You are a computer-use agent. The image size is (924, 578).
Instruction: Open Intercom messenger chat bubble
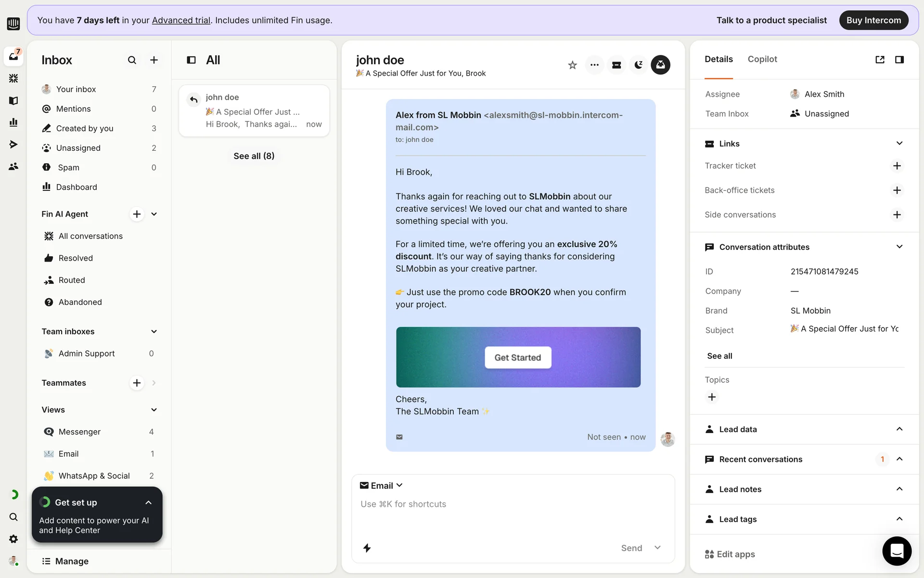tap(897, 551)
